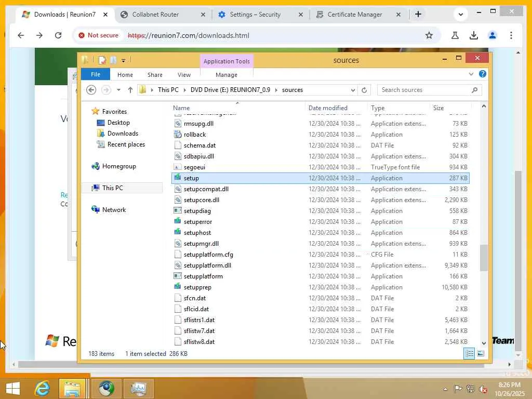Open Chrome downloads icon
The width and height of the screenshot is (532, 399).
coord(474,35)
